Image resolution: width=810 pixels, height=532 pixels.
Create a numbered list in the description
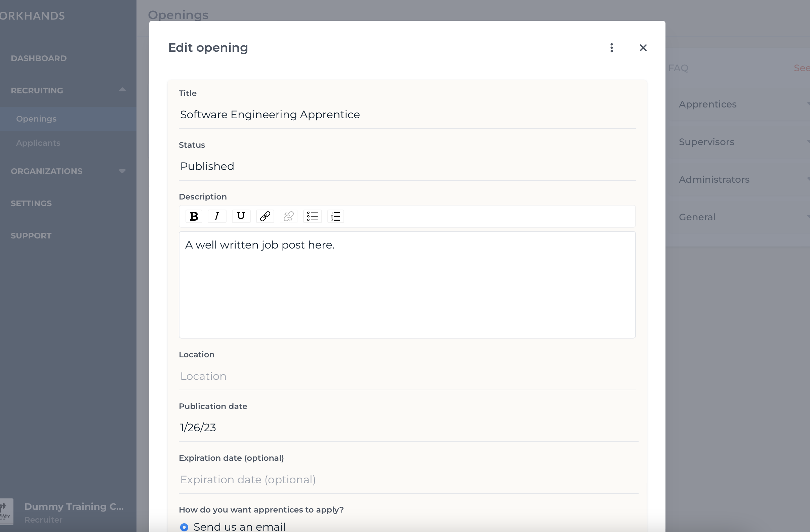coord(335,216)
